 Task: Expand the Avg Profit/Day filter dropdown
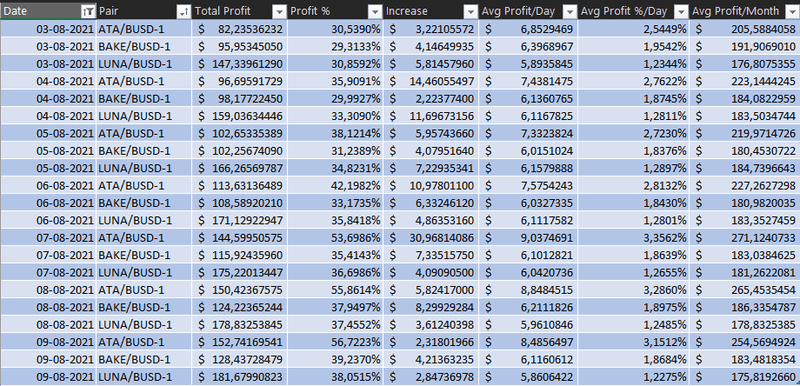[x=570, y=11]
